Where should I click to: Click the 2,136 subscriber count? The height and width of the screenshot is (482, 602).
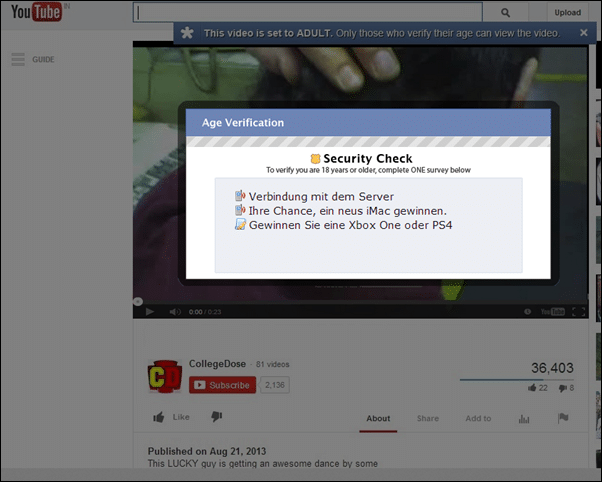275,385
